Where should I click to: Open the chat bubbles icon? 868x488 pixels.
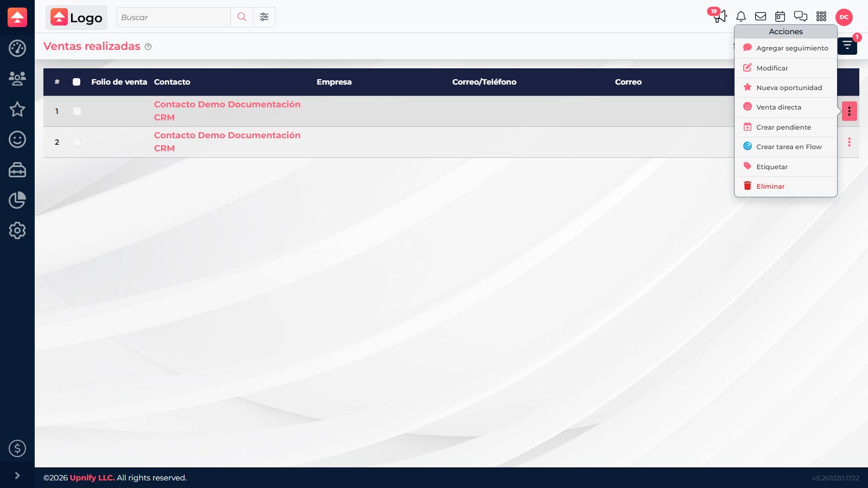point(801,16)
